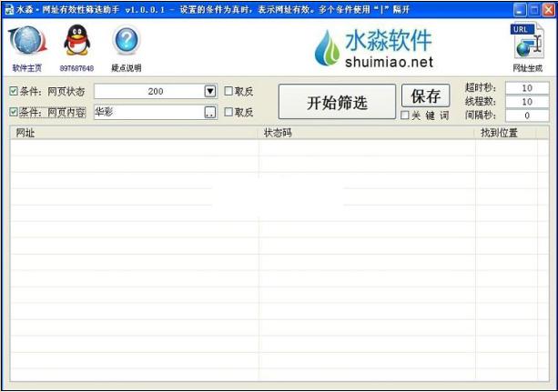Screen dimensions: 558x392
Task: Toggle the 条件: 网页状态 checkbox
Action: (14, 91)
